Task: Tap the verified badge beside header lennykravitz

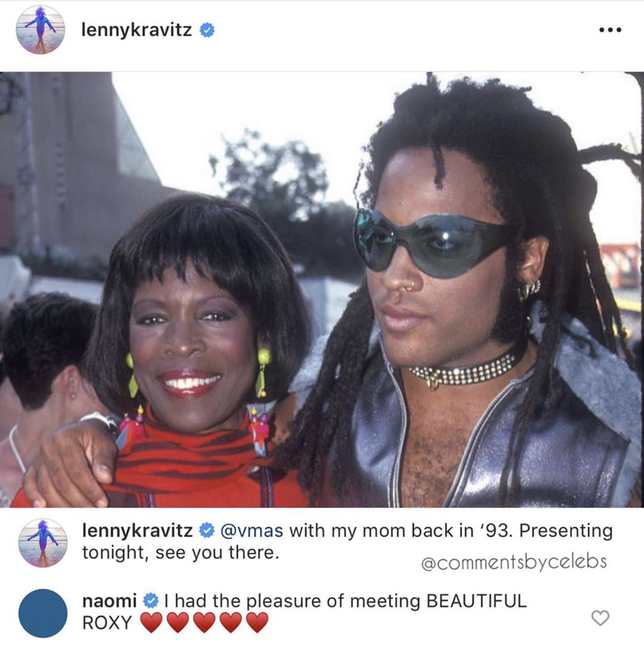Action: coord(207,31)
